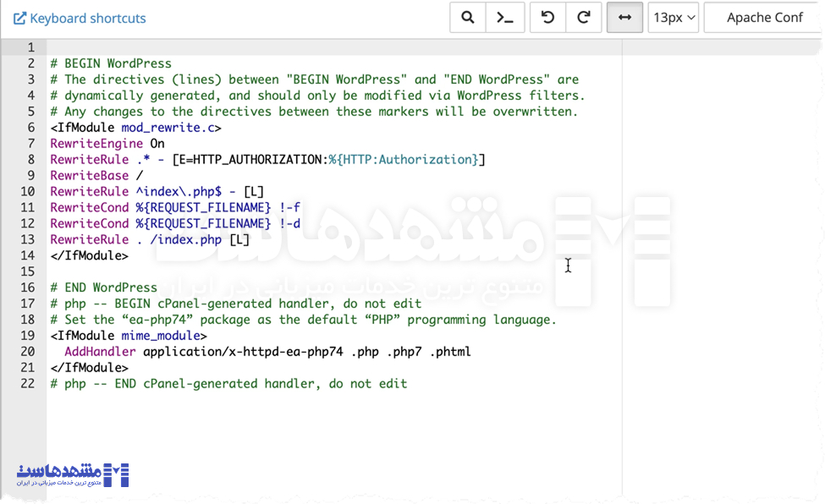Click 'The directives (lines) between' comment line
Image resolution: width=825 pixels, height=504 pixels.
coord(314,79)
